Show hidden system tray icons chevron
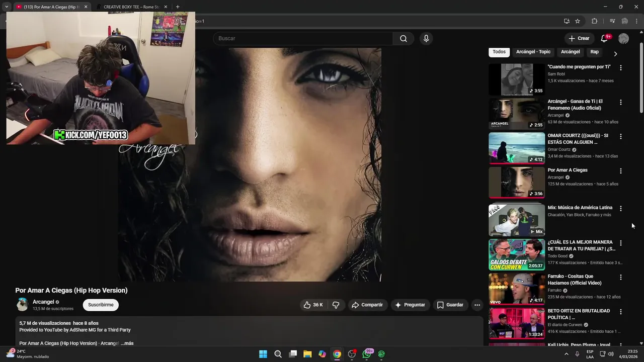The width and height of the screenshot is (644, 362). 567,354
